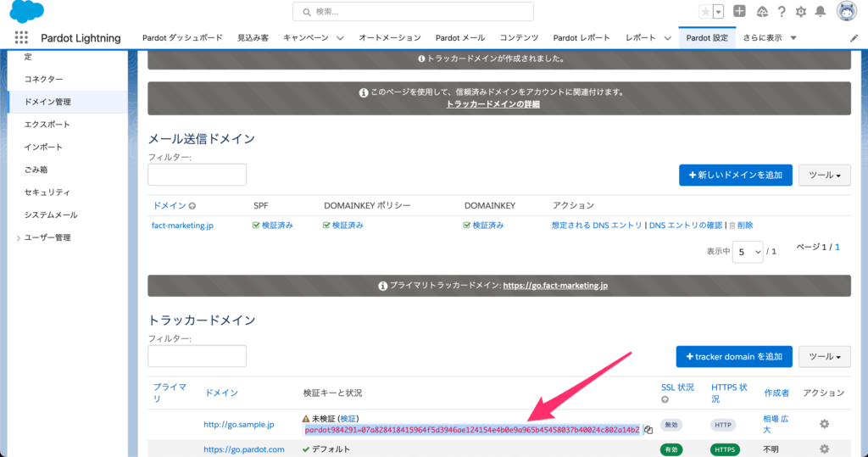Image resolution: width=868 pixels, height=457 pixels.
Task: Open the https://go.pardot.com link
Action: coord(243,449)
